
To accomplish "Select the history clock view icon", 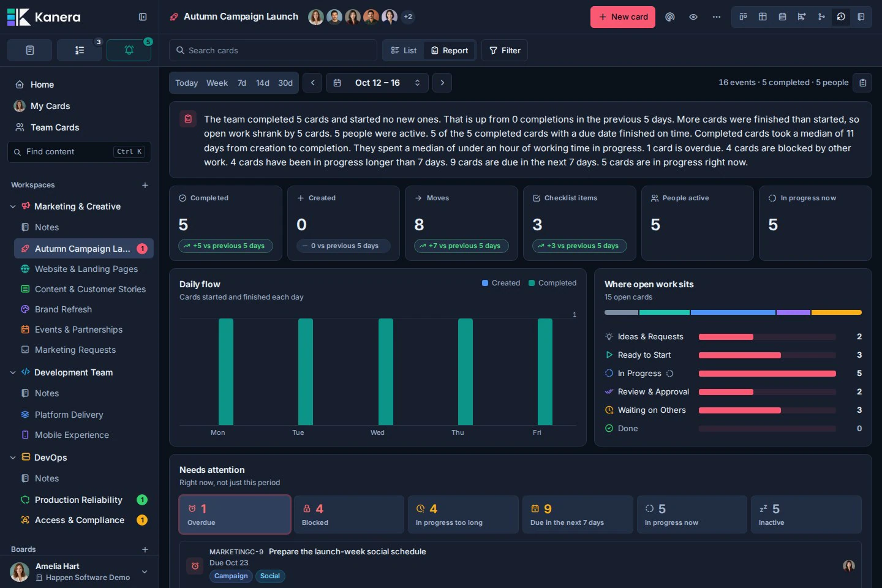I will [841, 17].
